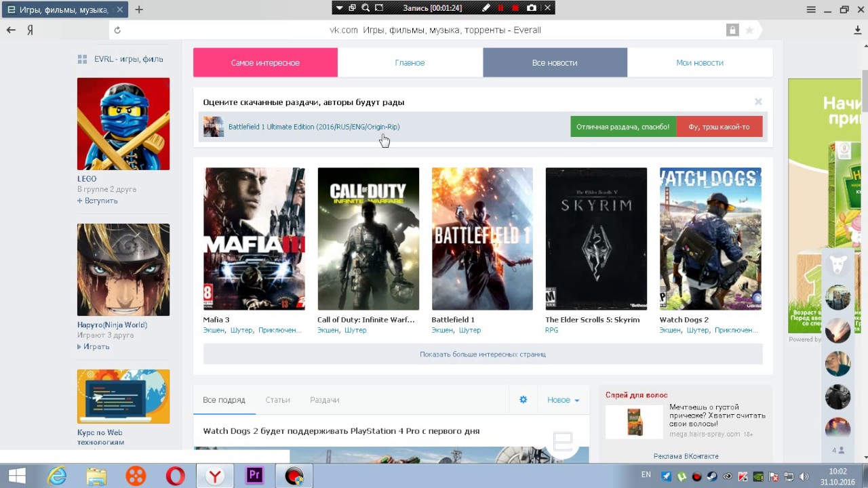Click Вступить to join LEGO group

pyautogui.click(x=98, y=201)
